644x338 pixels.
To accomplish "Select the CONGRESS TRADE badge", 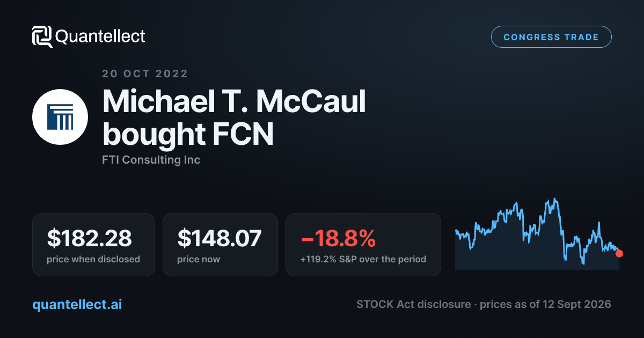I will (551, 37).
